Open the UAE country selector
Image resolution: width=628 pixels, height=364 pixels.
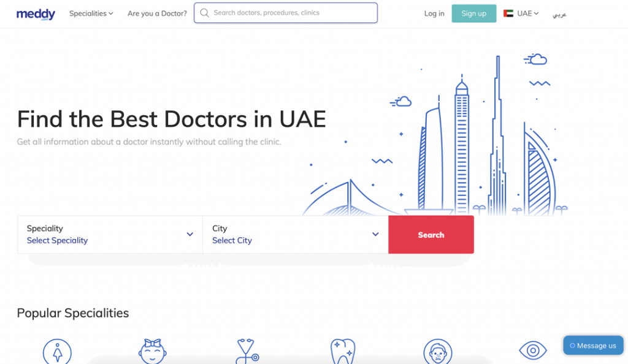521,13
